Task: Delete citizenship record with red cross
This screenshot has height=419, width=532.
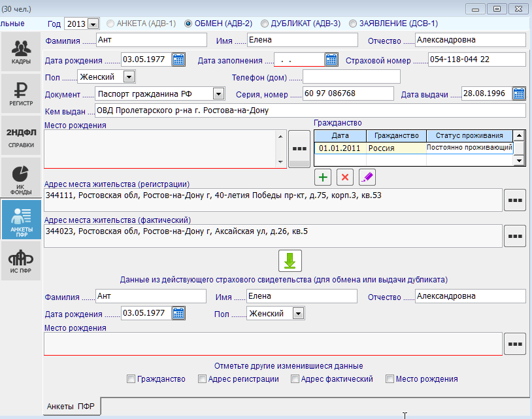Action: coord(344,177)
